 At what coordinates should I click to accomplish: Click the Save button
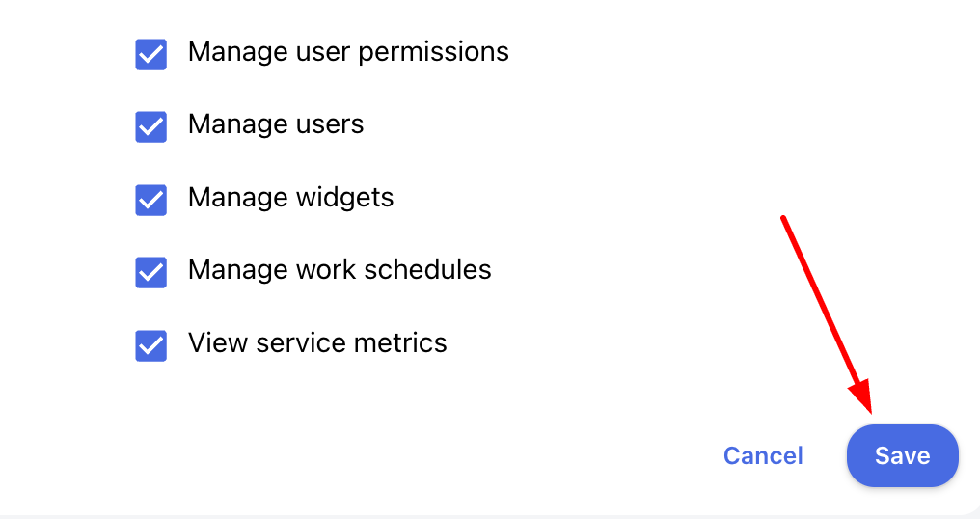[x=902, y=455]
